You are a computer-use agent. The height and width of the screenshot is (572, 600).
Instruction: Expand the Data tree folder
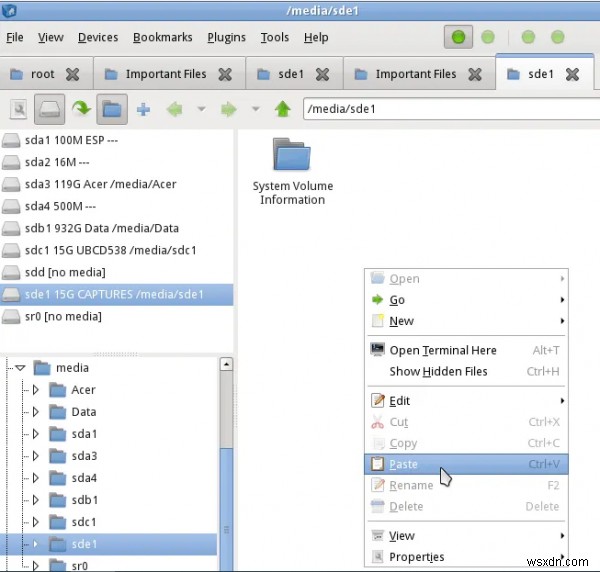coord(36,412)
